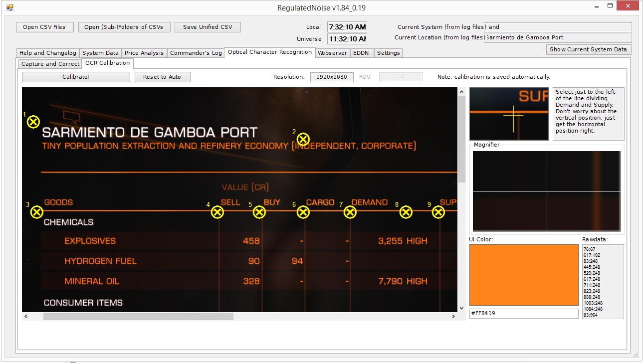Click the crosshair preview thumbnail
The width and height of the screenshot is (644, 363).
(509, 114)
